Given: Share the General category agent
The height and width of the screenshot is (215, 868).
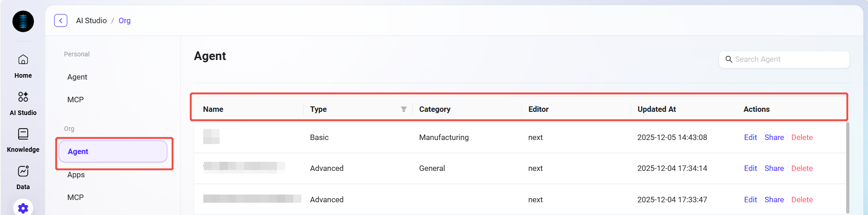Looking at the screenshot, I should 774,168.
